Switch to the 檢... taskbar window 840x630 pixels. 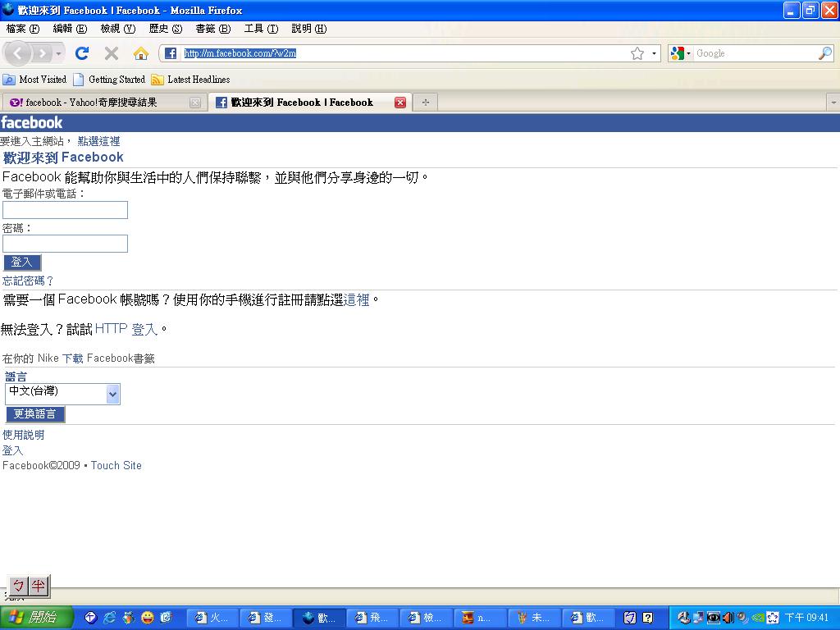(426, 618)
